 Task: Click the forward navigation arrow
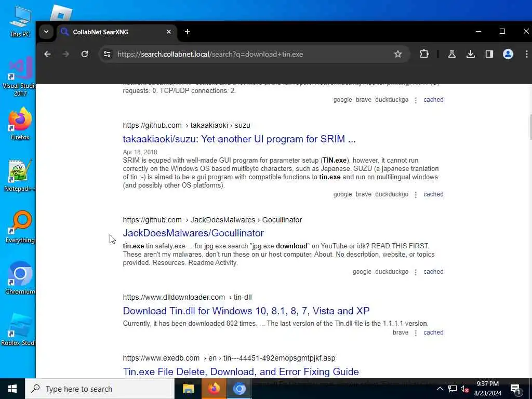click(x=66, y=54)
